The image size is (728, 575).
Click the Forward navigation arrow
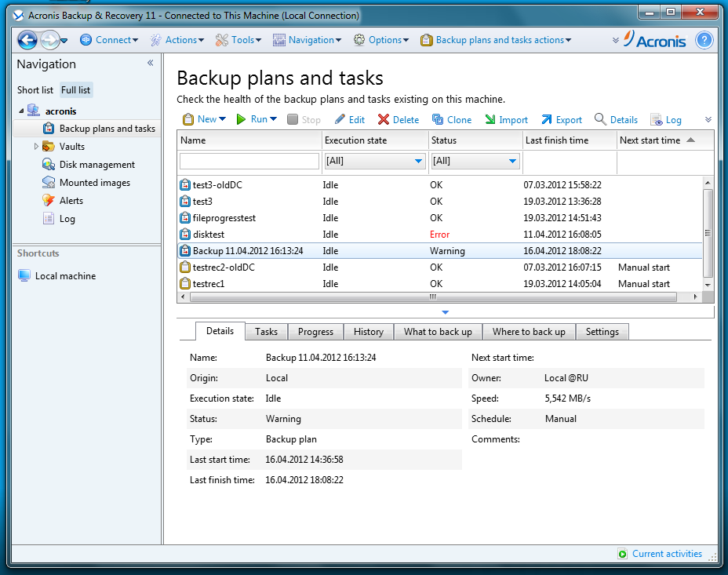[x=49, y=40]
